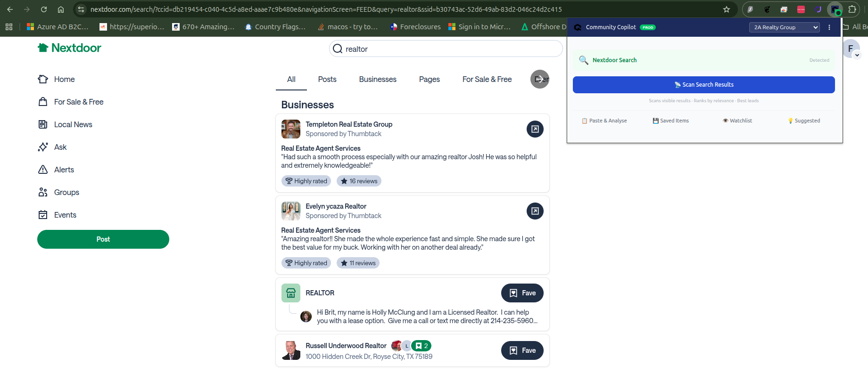Open the Azure AD B2C bookmark
868x374 pixels.
click(x=58, y=27)
